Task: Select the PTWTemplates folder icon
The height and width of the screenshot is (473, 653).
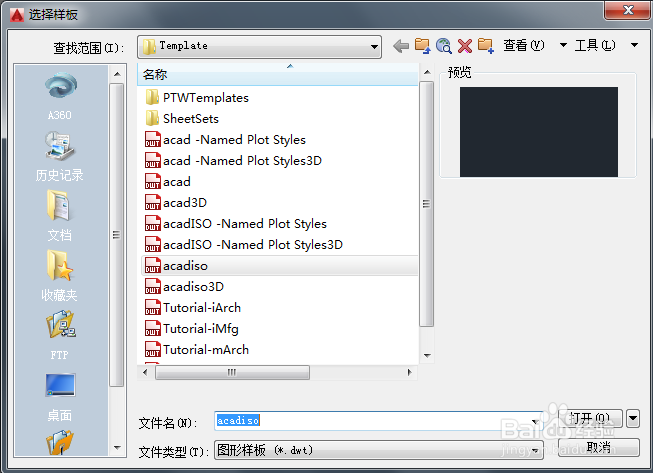Action: [152, 97]
